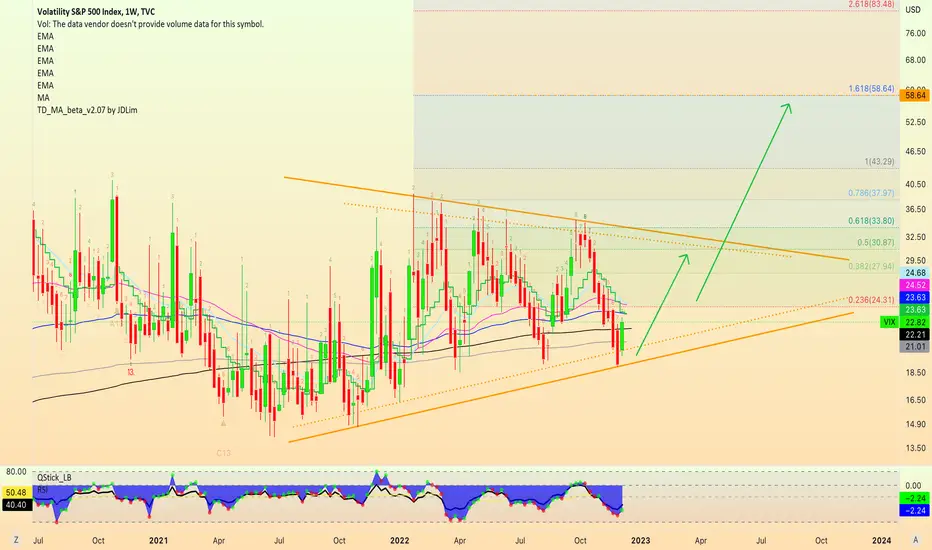The width and height of the screenshot is (932, 550).
Task: Click the Z timezone button at bottom left
Action: pos(16,540)
